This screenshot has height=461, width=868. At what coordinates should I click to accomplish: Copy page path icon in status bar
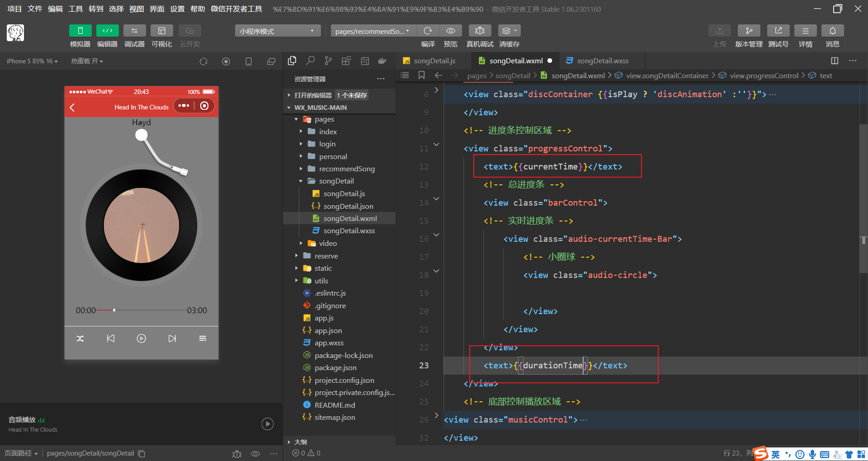click(x=142, y=453)
